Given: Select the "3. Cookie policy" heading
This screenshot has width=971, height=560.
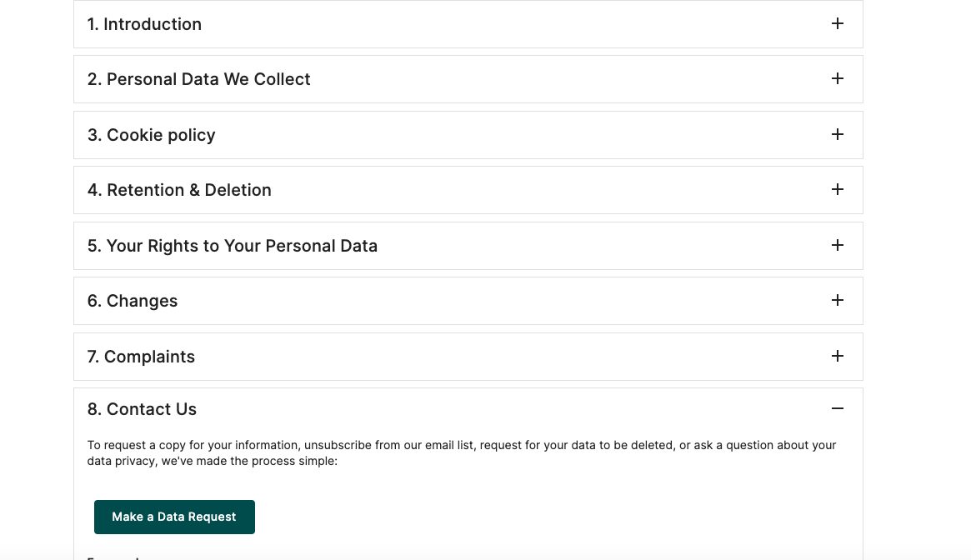Looking at the screenshot, I should (151, 135).
